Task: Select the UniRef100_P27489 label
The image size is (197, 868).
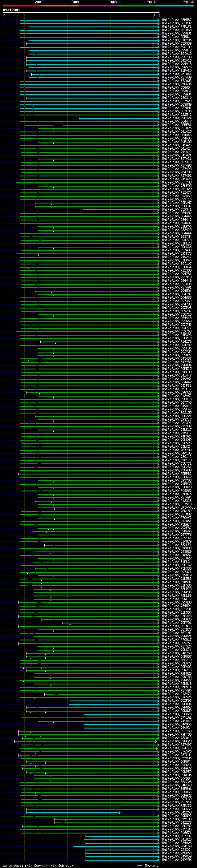Action: click(x=177, y=78)
